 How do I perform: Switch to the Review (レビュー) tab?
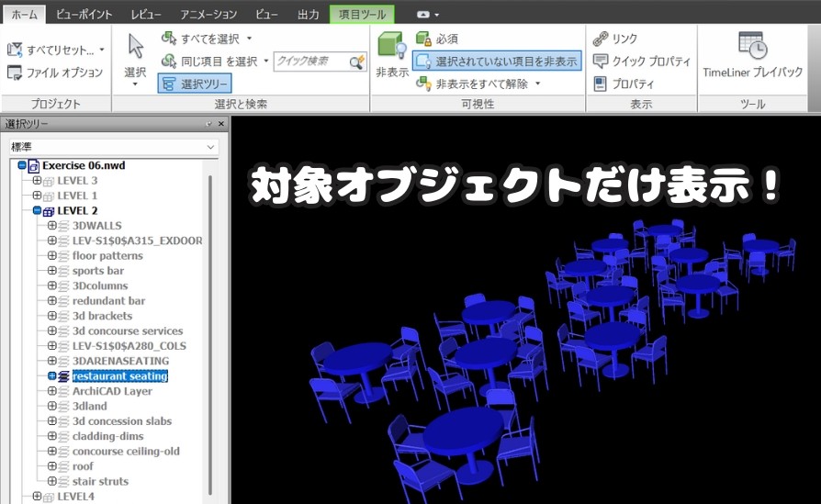(x=146, y=14)
